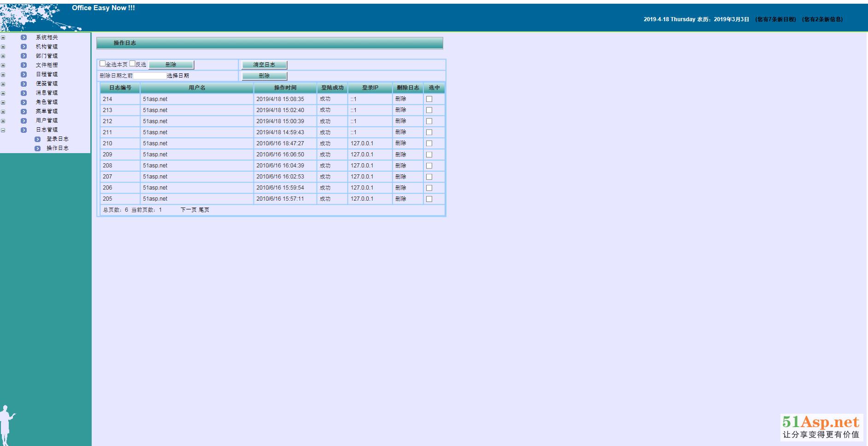
Task: Select checkbox for log 212
Action: [429, 121]
